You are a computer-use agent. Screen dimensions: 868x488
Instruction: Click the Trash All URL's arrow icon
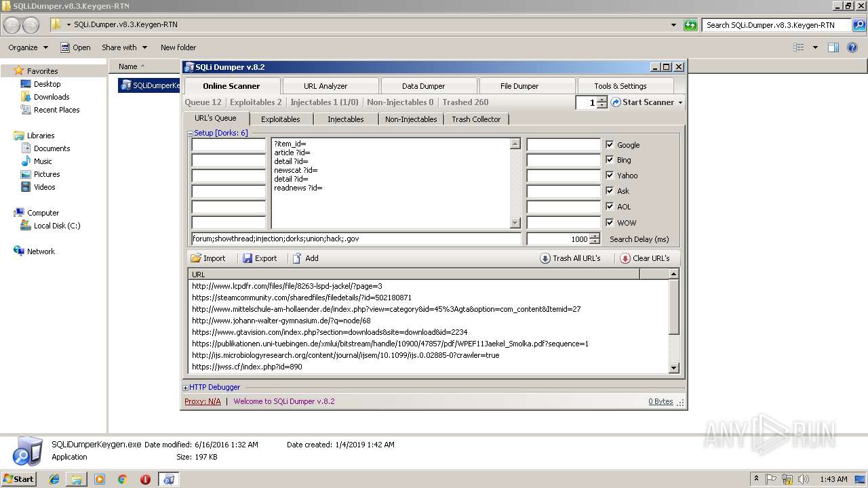point(545,258)
